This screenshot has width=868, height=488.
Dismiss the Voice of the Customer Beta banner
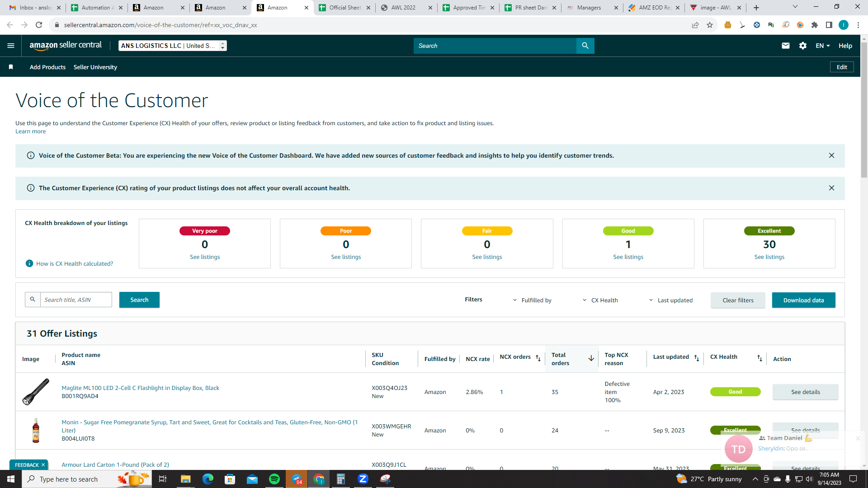tap(831, 155)
